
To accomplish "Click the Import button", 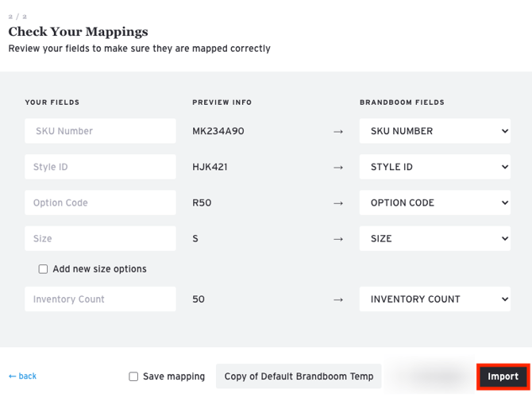I will pos(503,376).
